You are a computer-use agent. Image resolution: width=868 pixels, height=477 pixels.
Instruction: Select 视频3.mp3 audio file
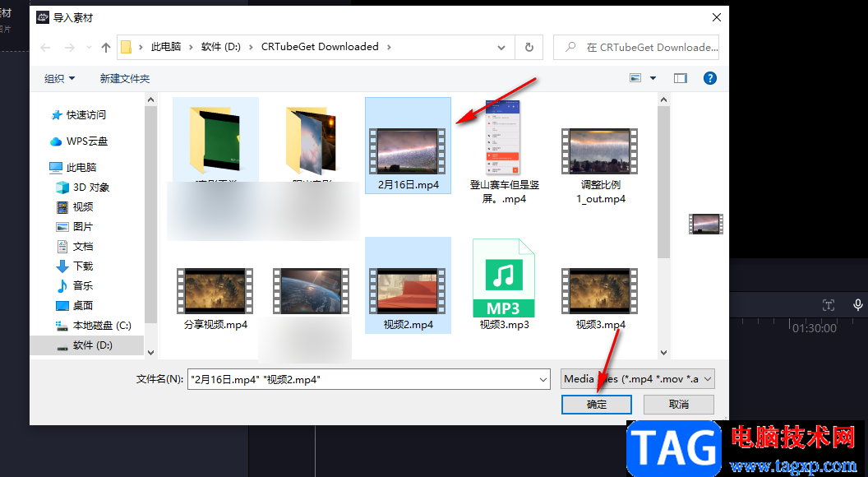(505, 285)
